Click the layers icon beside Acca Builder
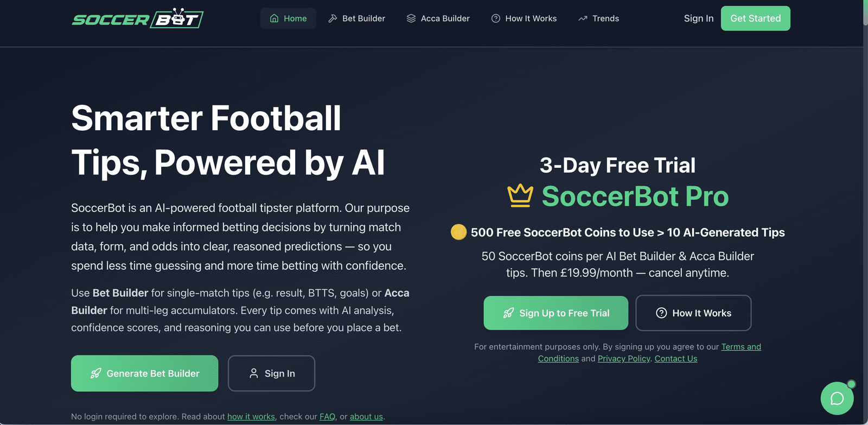This screenshot has width=868, height=425. [411, 18]
